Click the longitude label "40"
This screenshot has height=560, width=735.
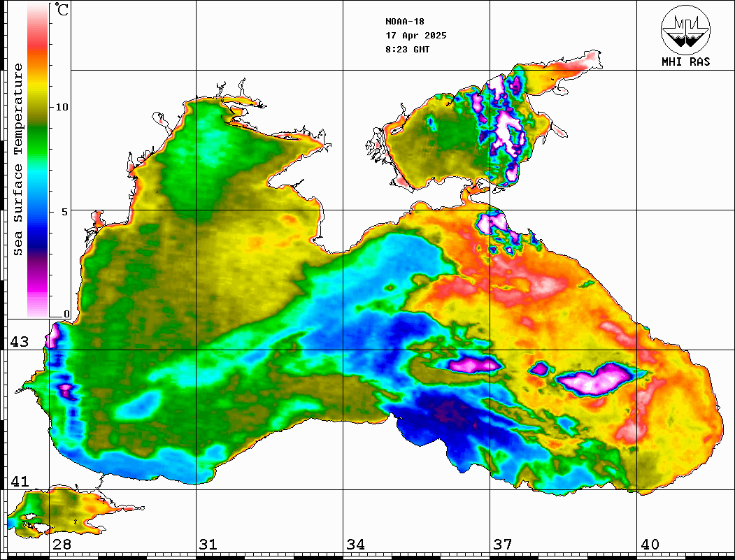(650, 545)
